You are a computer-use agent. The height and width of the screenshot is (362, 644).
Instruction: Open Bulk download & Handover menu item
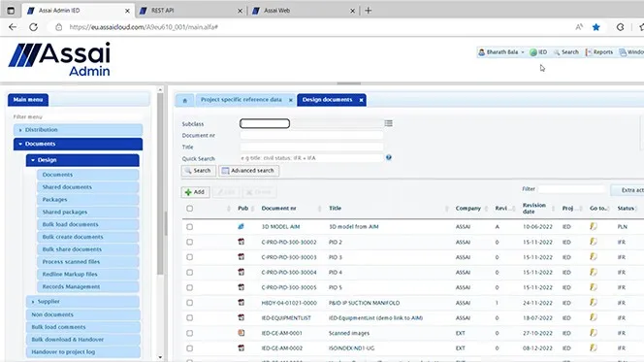83,340
